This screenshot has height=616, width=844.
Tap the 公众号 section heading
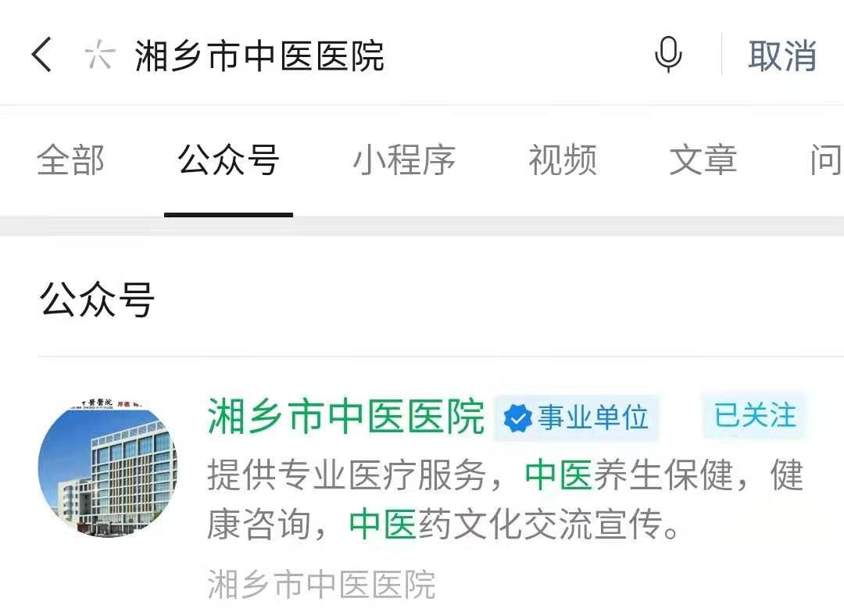coord(97,299)
